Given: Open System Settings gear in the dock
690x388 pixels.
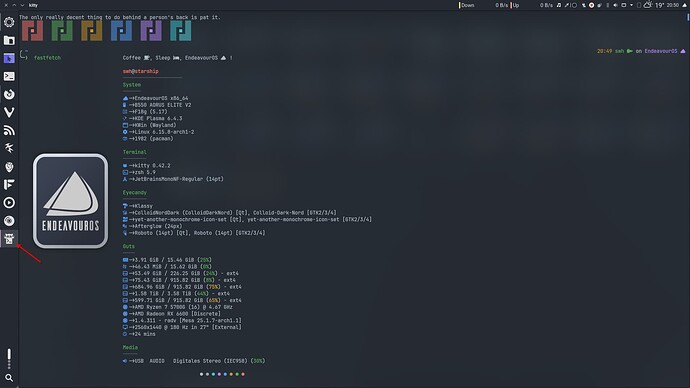Looking at the screenshot, I should pyautogui.click(x=9, y=22).
